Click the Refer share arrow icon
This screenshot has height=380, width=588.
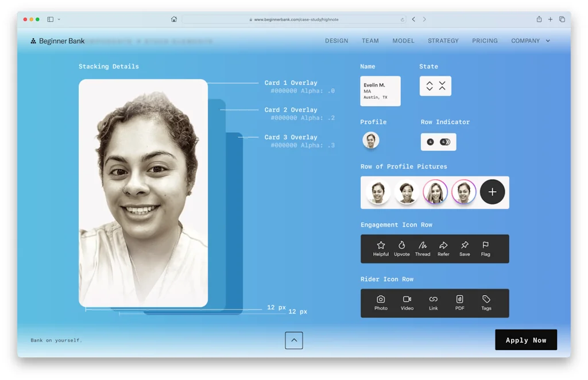[x=443, y=246]
